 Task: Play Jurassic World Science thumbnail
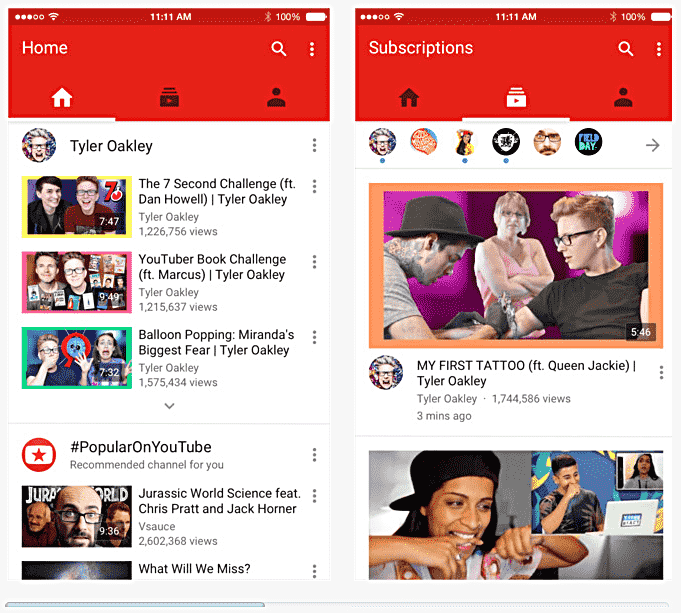77,517
